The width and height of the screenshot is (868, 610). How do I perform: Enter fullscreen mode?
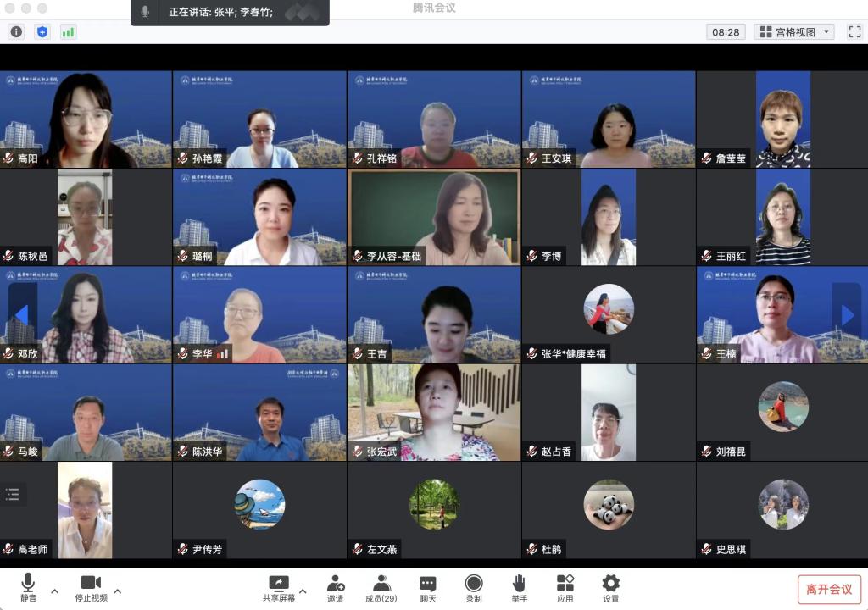click(854, 31)
